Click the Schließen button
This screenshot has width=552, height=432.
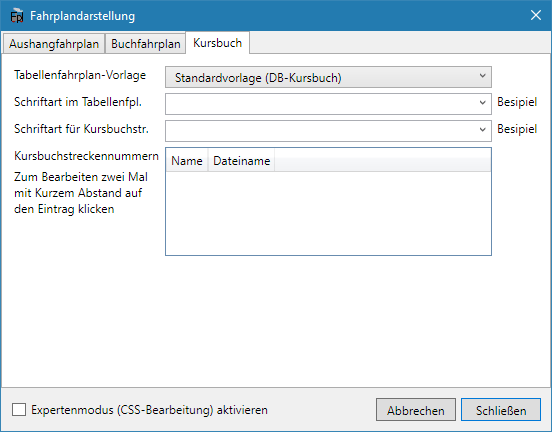tap(501, 410)
